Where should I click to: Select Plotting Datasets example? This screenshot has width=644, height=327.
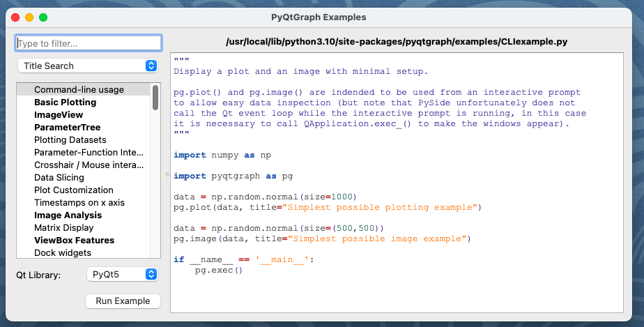84,139
